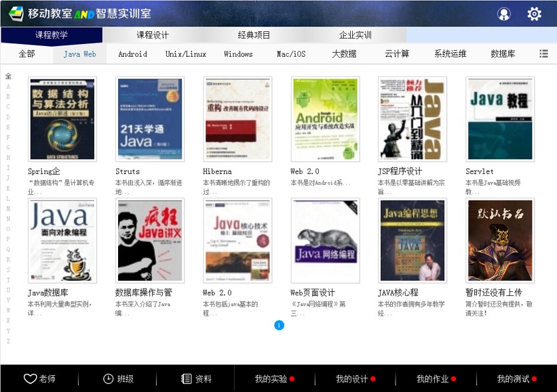Click the JAVA核心程 course title
The height and width of the screenshot is (392, 557).
coord(398,293)
